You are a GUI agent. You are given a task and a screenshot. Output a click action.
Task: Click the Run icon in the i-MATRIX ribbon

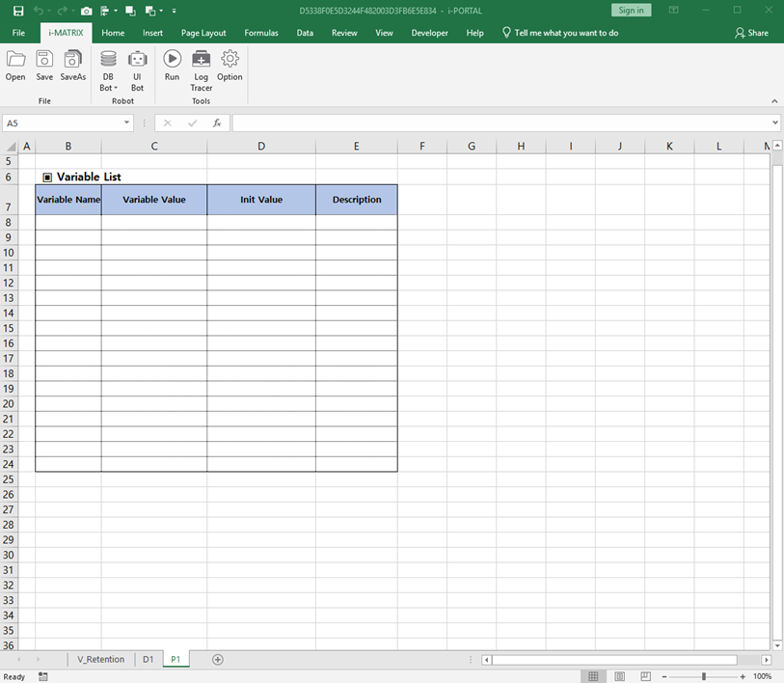pos(172,58)
